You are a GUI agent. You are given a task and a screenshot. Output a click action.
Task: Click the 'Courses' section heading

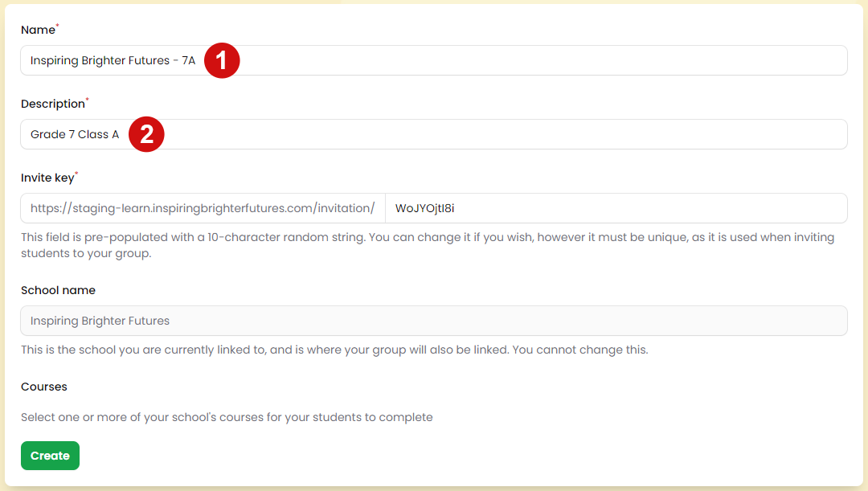pos(44,387)
